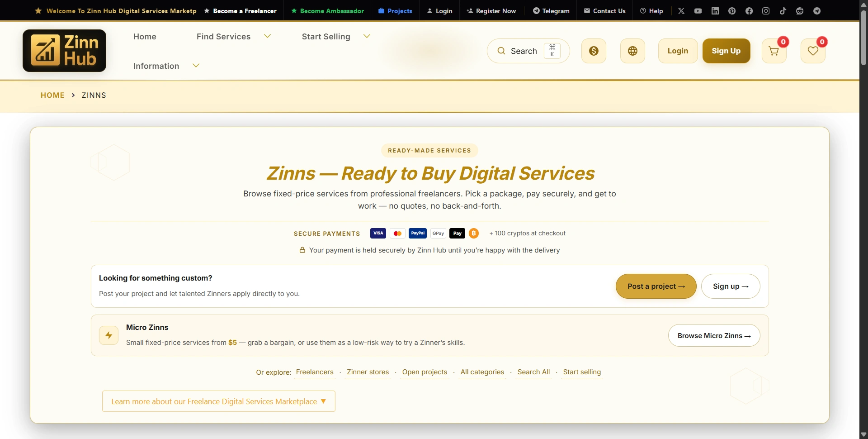Open the X (Twitter) social icon
The height and width of the screenshot is (439, 868).
pyautogui.click(x=681, y=11)
